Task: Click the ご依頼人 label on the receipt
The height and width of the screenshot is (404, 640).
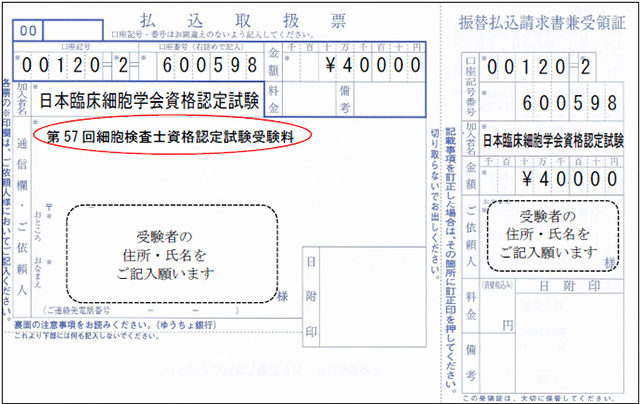Action: tap(471, 236)
